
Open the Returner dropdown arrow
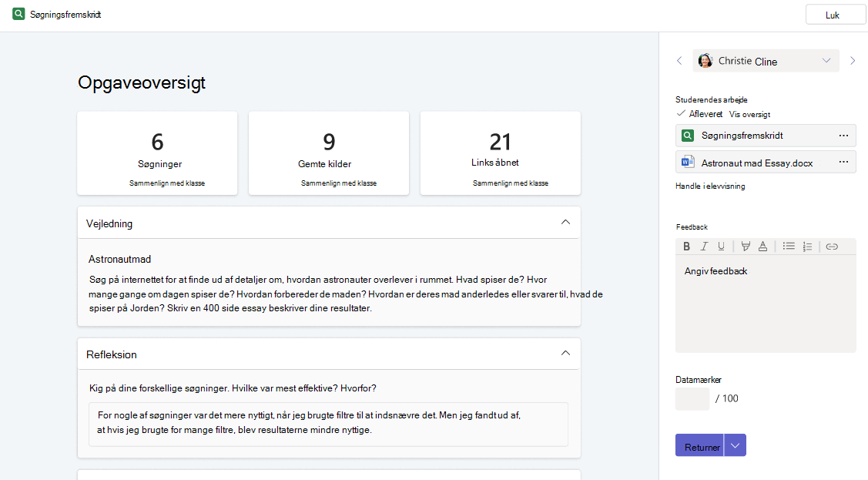click(735, 445)
